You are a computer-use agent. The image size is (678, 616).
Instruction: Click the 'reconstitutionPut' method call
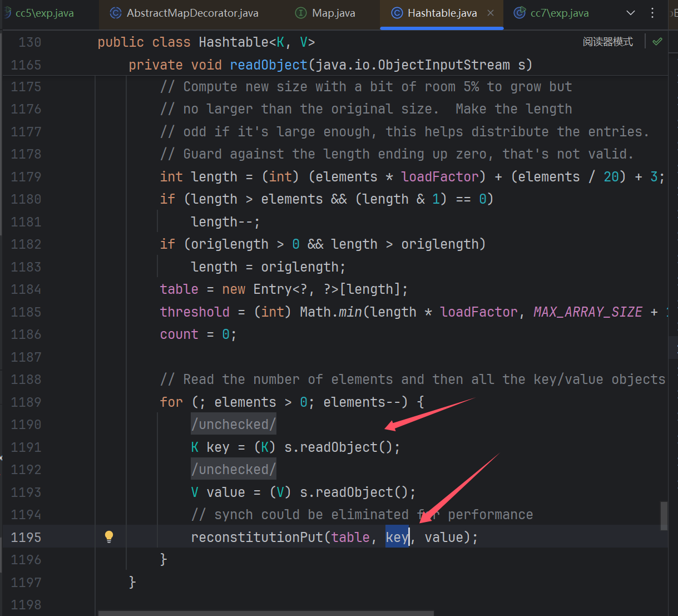[x=258, y=538]
